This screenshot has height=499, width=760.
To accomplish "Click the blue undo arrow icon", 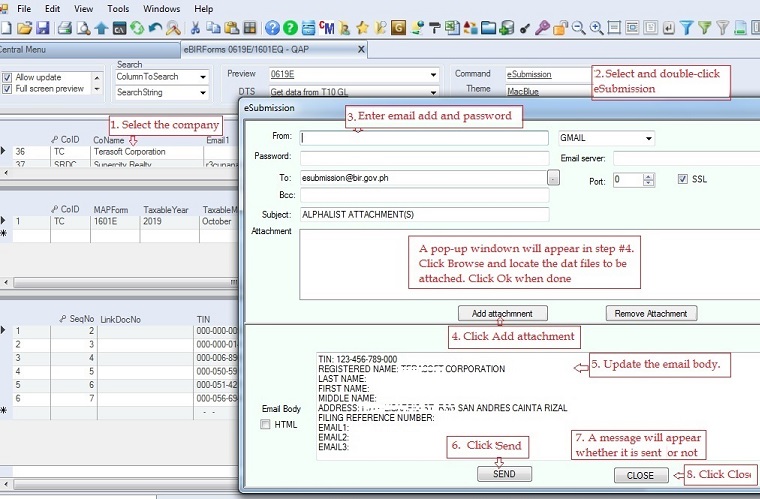I will [155, 28].
